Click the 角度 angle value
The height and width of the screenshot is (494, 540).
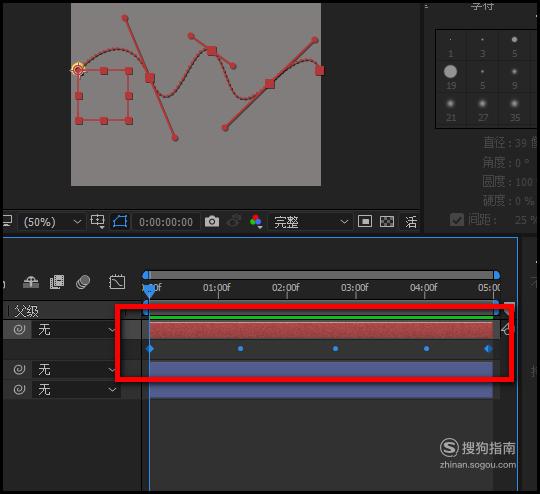(522, 163)
